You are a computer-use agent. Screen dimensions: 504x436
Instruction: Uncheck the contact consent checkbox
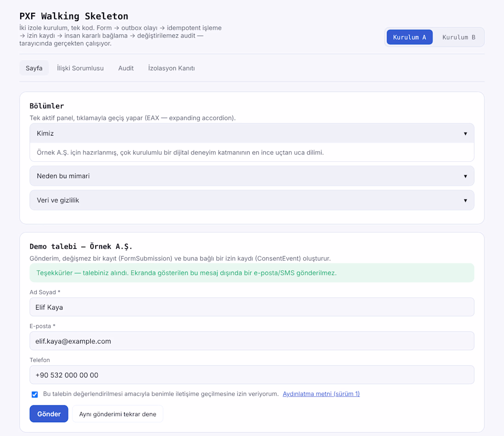click(35, 394)
